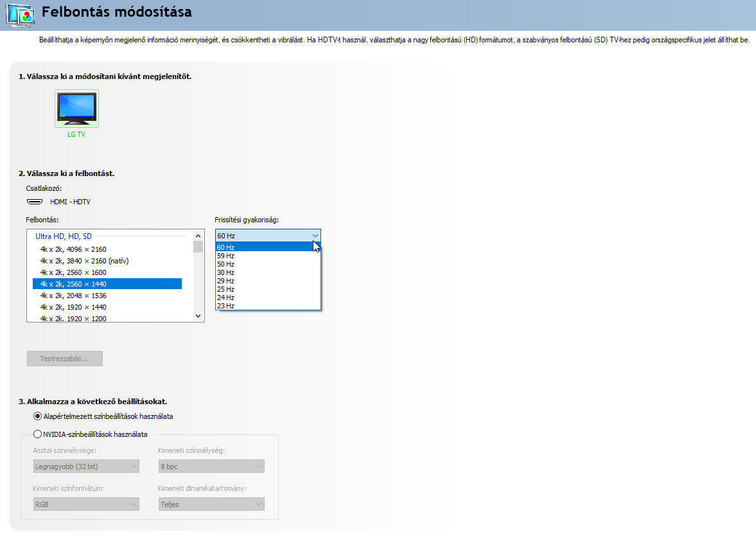Choose 29 Hz refresh rate option
This screenshot has height=541, width=756.
click(x=268, y=281)
